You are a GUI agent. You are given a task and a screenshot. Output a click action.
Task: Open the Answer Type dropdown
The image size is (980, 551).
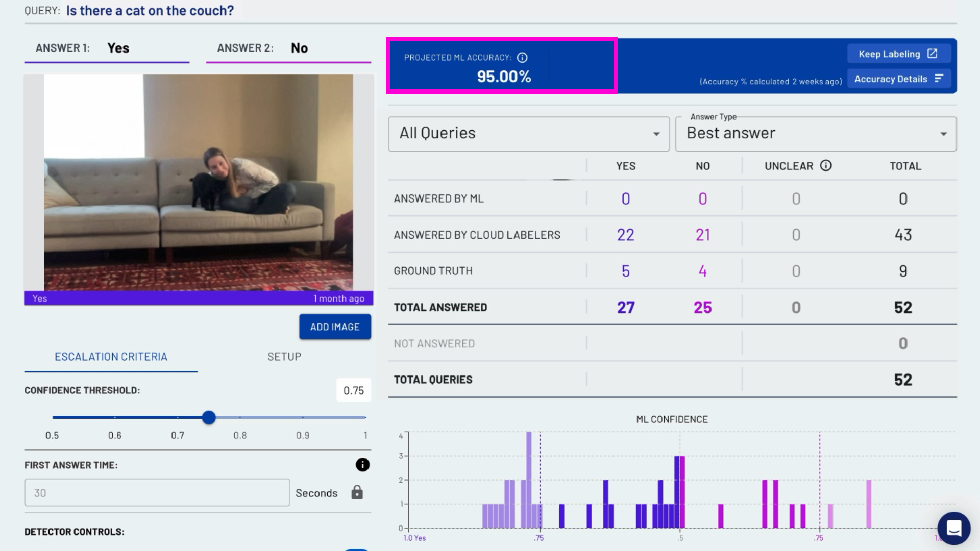[816, 133]
